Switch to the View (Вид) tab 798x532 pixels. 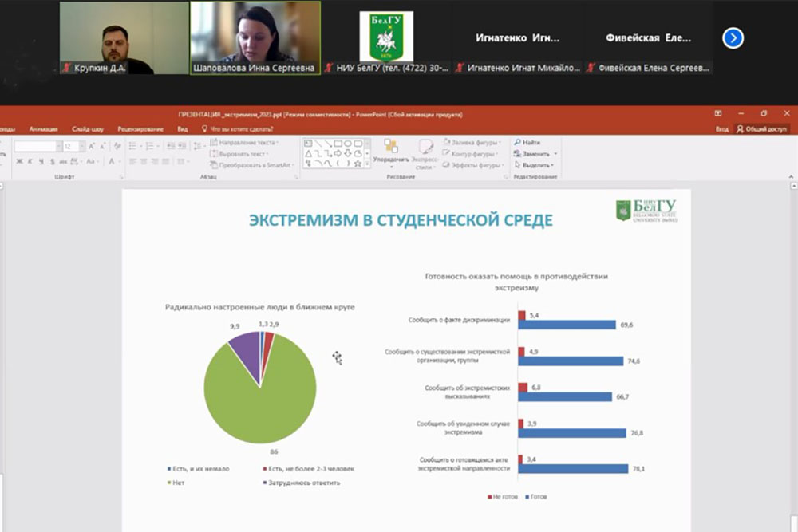[x=183, y=128]
